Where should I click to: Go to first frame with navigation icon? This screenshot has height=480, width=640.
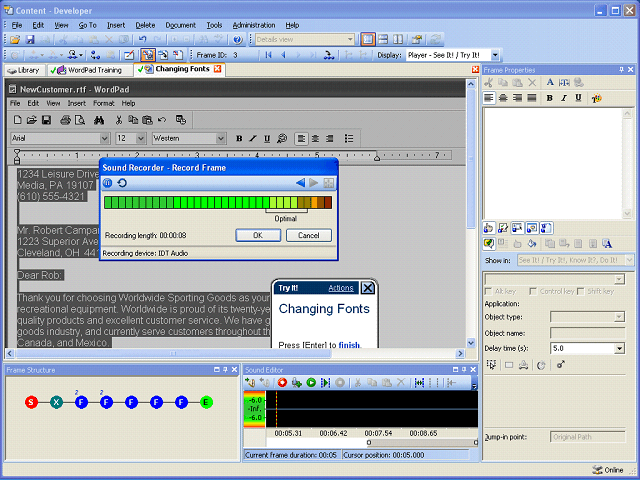click(268, 55)
